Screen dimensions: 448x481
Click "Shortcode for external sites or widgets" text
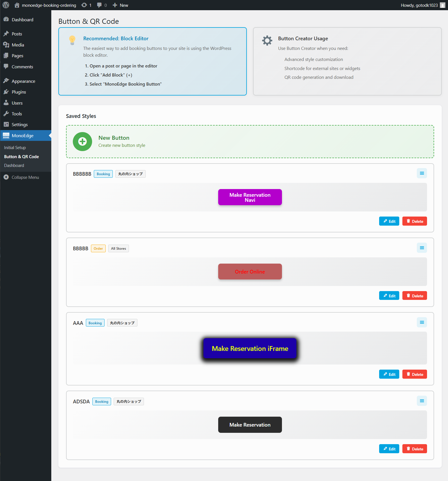point(322,68)
